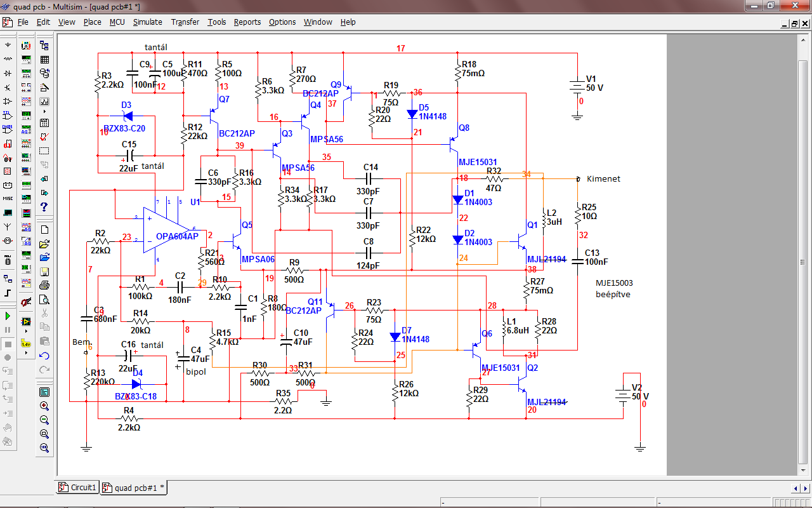Place a TTL component

(8, 115)
